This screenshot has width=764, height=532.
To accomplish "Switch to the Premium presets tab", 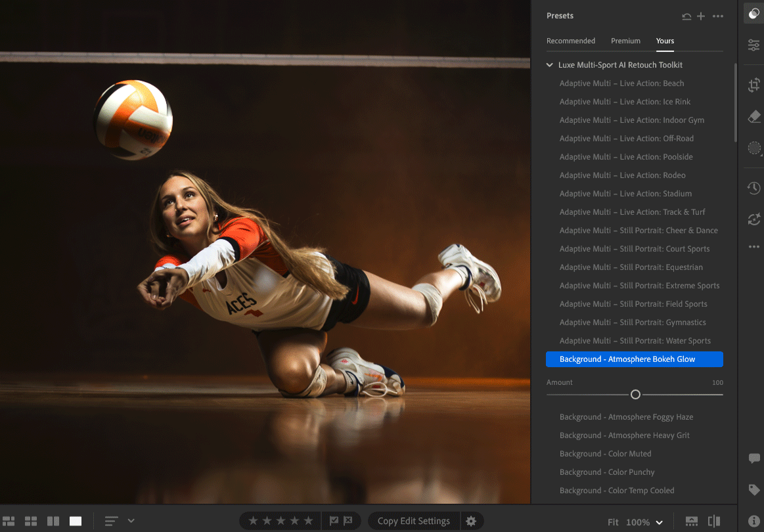I will point(625,41).
